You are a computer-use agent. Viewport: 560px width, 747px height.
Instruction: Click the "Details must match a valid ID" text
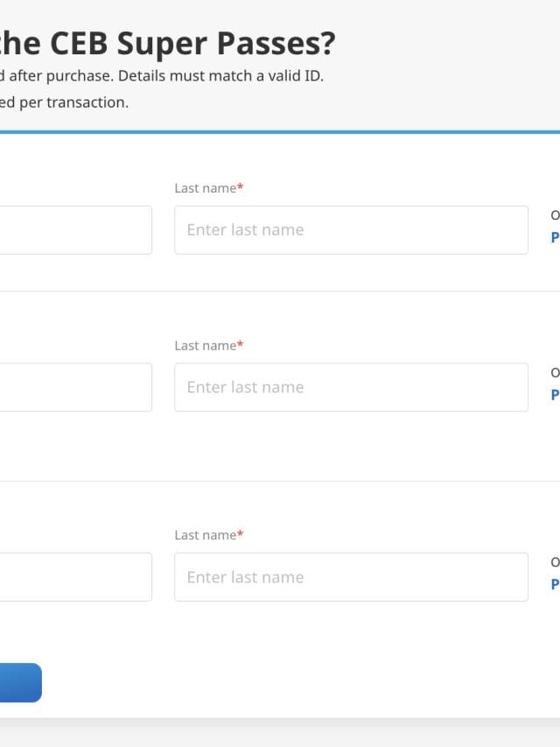[220, 76]
